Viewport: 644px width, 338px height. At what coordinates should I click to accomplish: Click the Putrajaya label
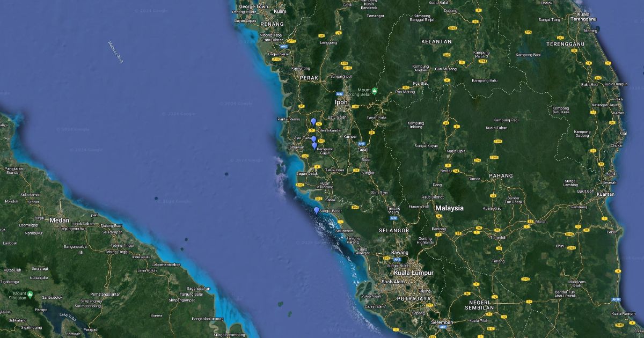point(414,298)
